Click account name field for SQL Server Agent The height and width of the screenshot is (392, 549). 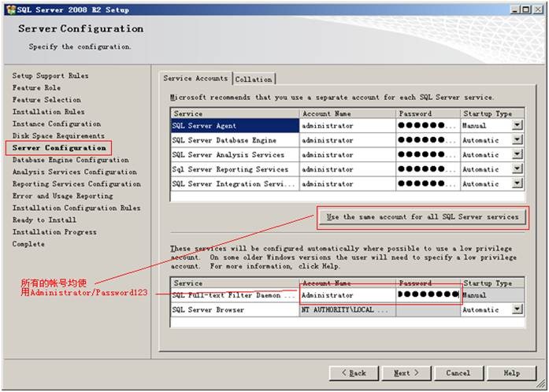click(x=347, y=126)
